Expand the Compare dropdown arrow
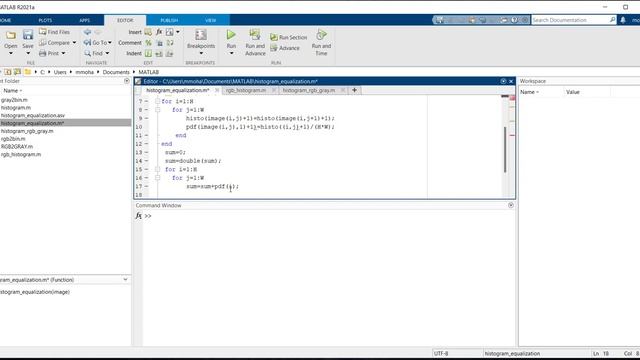640x360 pixels. pos(74,42)
